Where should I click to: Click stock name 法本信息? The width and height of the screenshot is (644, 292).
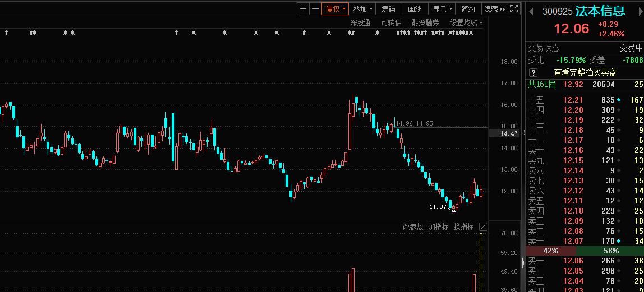pos(600,11)
